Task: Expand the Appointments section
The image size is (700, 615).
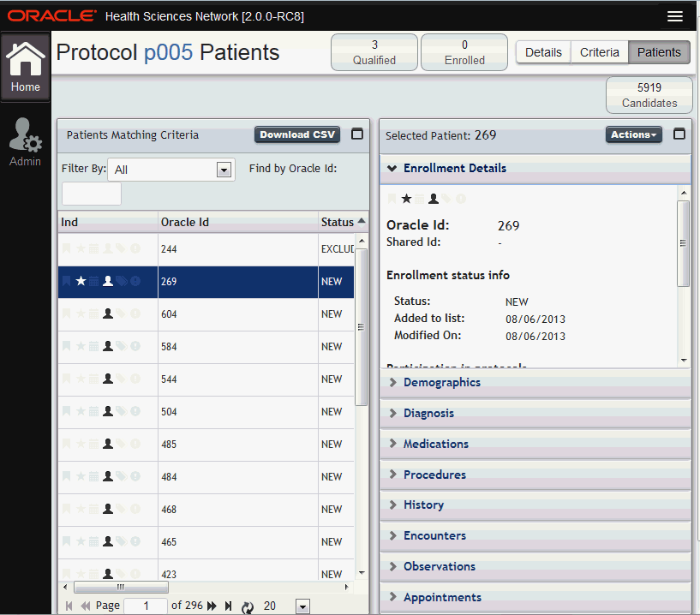Action: (535, 598)
